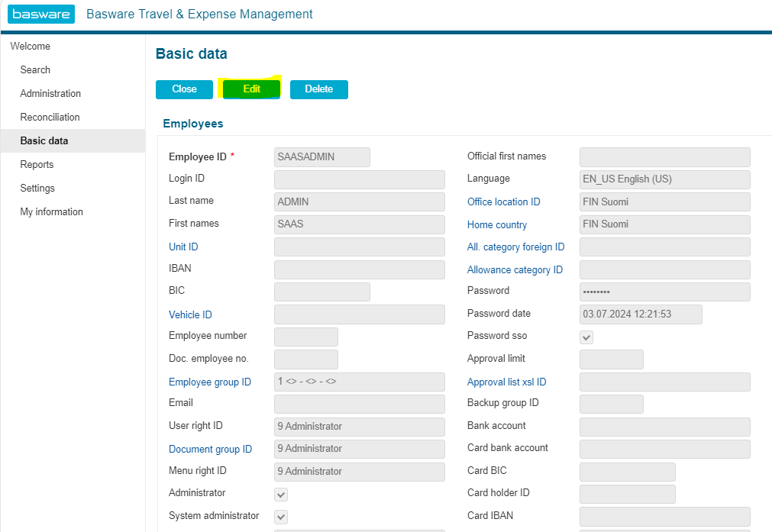
Task: Open Search in the sidebar
Action: coord(35,69)
